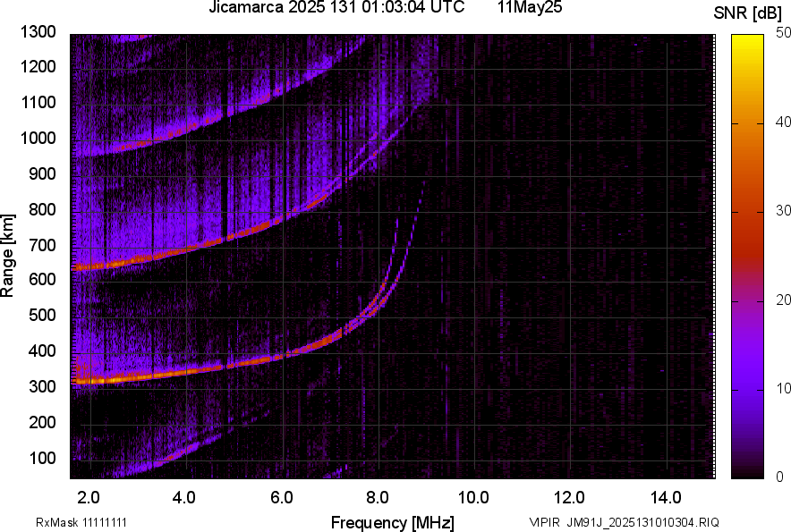Viewport: 791px width, 532px height.
Task: Click range tick label 800
Action: [x=42, y=209]
